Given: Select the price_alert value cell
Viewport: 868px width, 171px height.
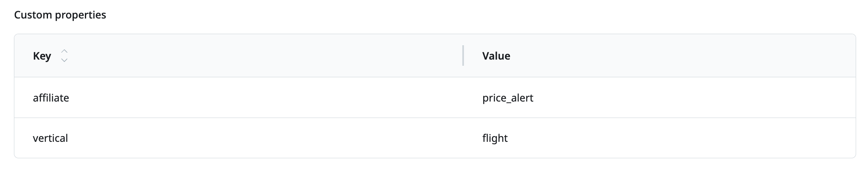Looking at the screenshot, I should 508,98.
